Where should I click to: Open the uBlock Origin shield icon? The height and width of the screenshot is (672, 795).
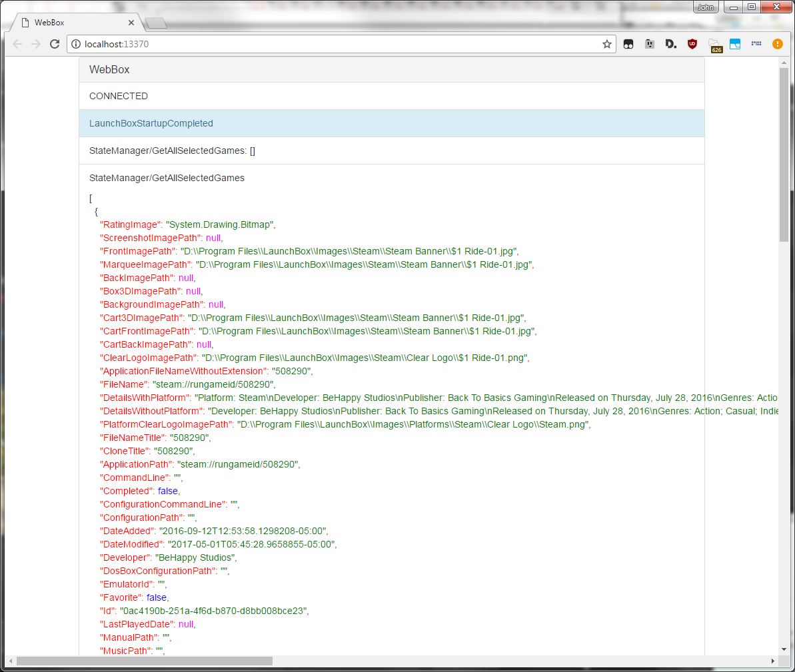692,44
